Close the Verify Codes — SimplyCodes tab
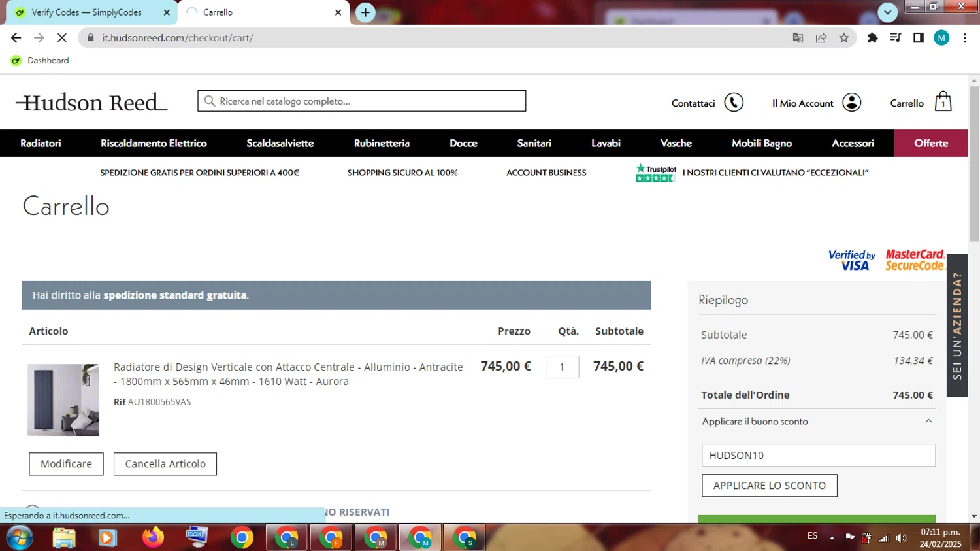This screenshot has height=551, width=980. tap(167, 12)
